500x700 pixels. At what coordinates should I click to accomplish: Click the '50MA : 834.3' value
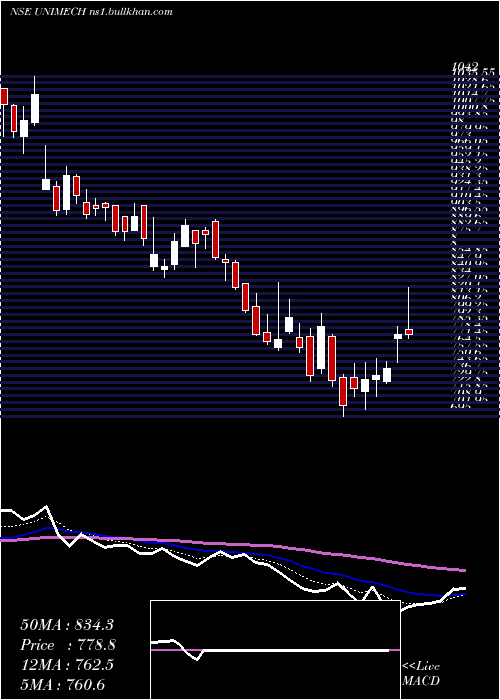[67, 625]
